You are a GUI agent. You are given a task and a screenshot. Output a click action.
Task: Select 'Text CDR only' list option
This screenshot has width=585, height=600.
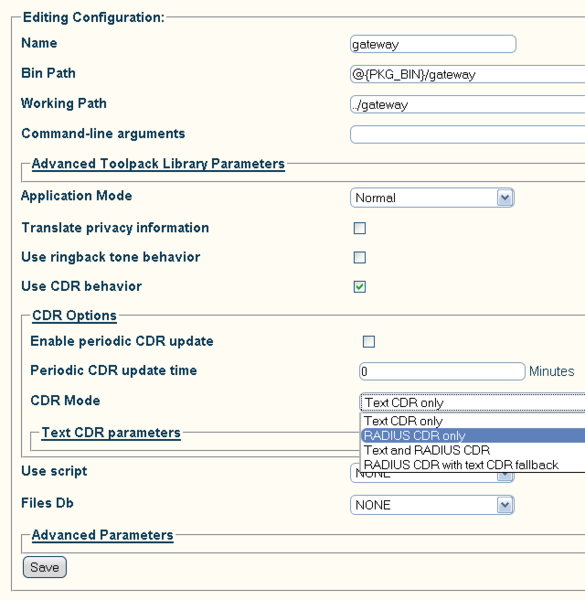[473, 421]
